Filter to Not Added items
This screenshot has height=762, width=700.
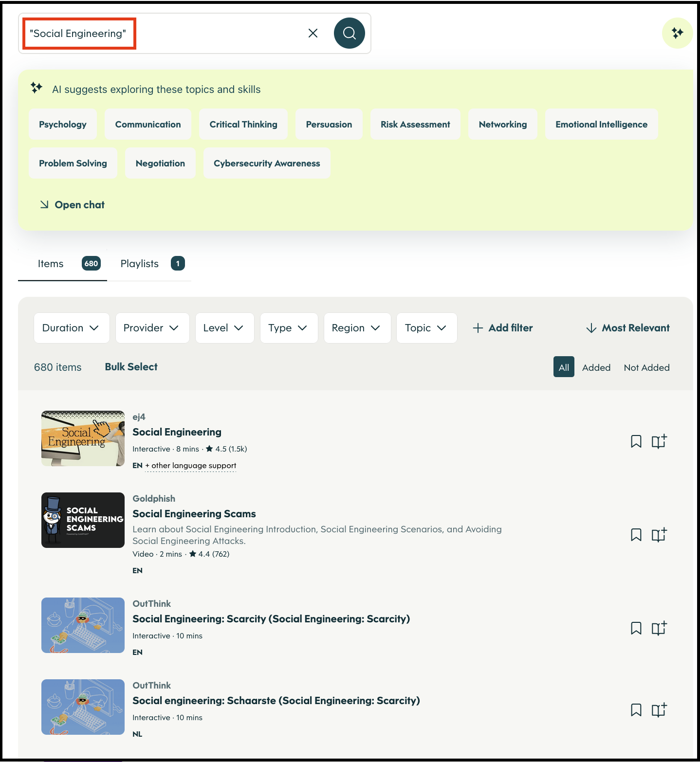point(646,367)
